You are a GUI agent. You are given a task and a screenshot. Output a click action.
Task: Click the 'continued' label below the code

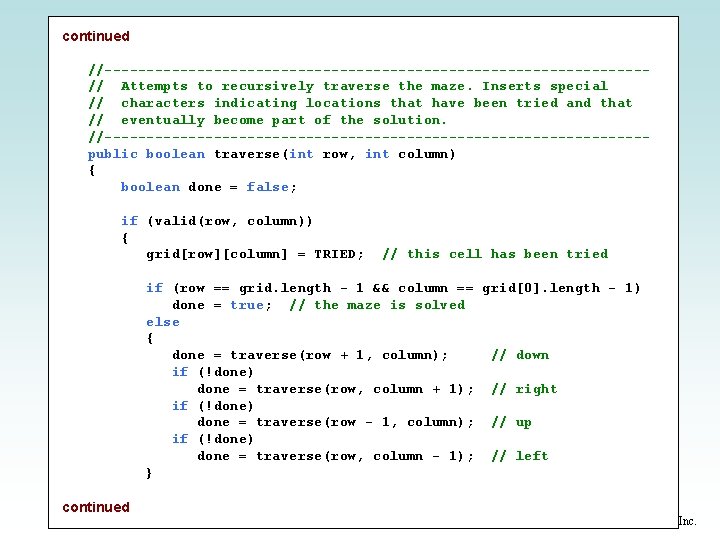(96, 507)
